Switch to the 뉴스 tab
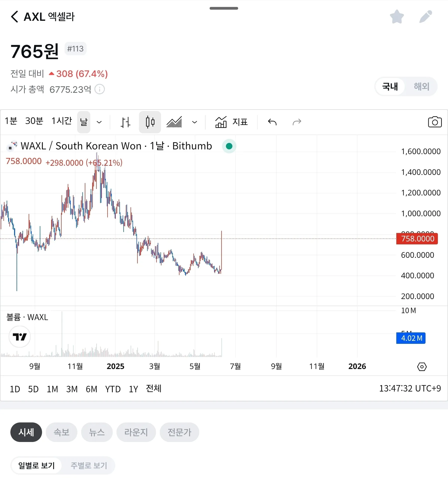 point(97,432)
